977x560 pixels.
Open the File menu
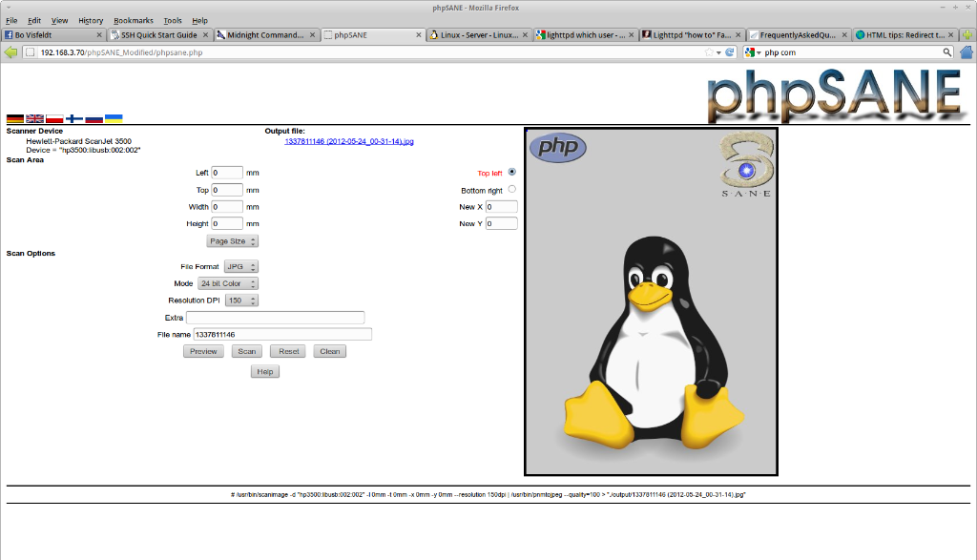11,21
